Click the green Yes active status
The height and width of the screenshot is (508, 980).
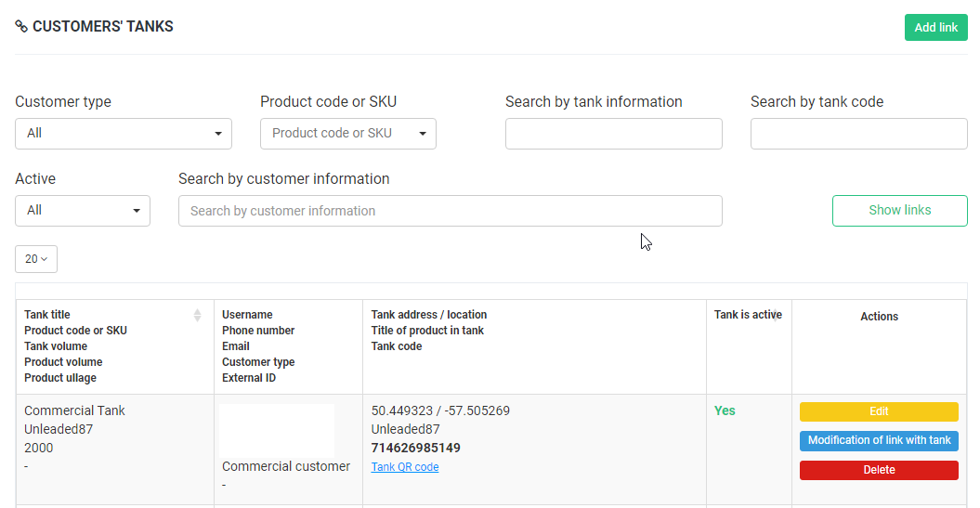point(725,410)
